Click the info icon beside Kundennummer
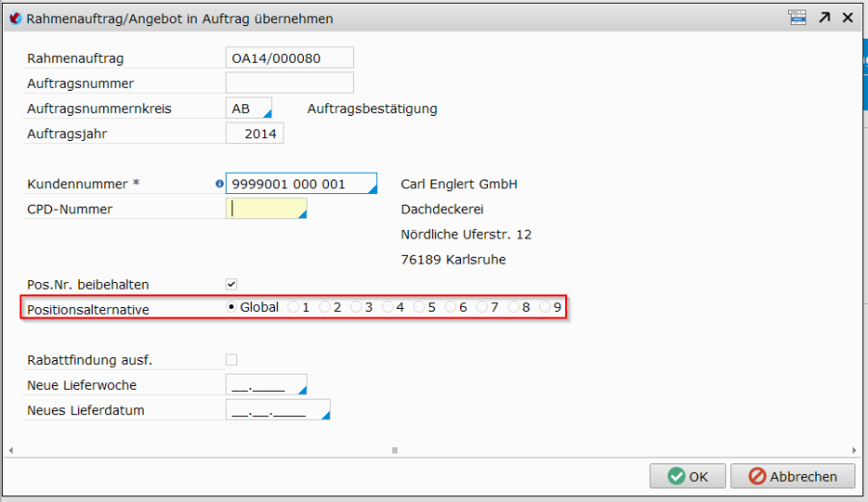The width and height of the screenshot is (868, 502). pyautogui.click(x=219, y=184)
